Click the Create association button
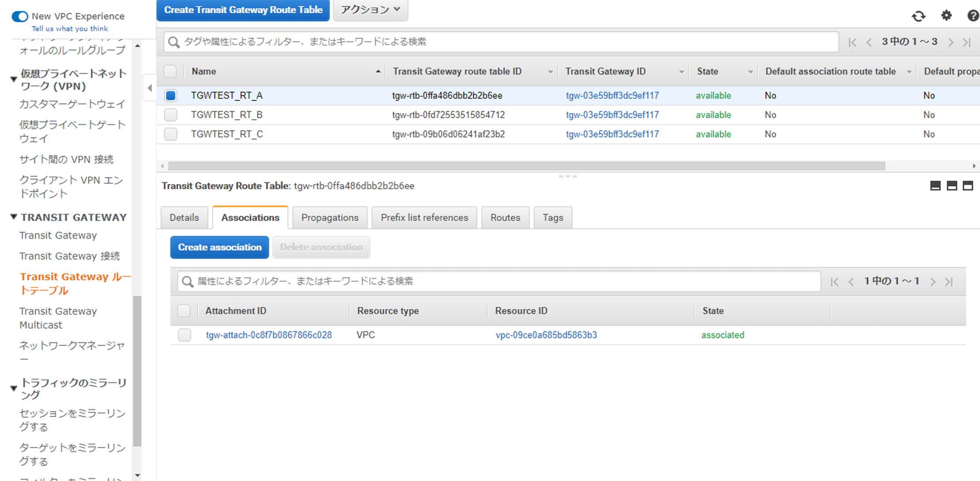The height and width of the screenshot is (481, 980). [x=220, y=247]
